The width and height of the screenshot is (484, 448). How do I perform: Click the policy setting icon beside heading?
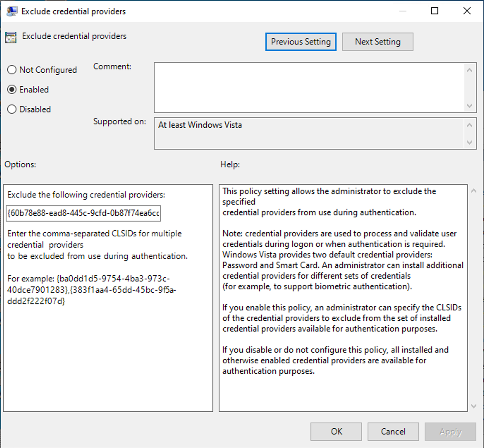11,37
